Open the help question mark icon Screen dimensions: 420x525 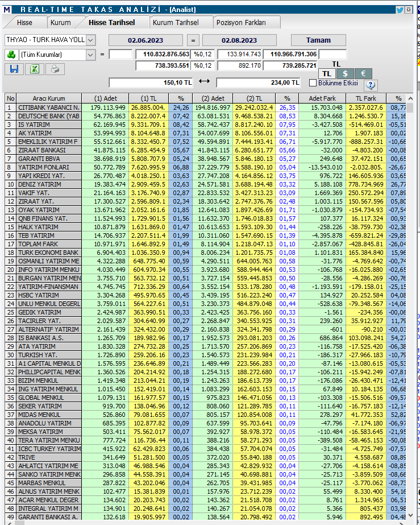coord(371,85)
